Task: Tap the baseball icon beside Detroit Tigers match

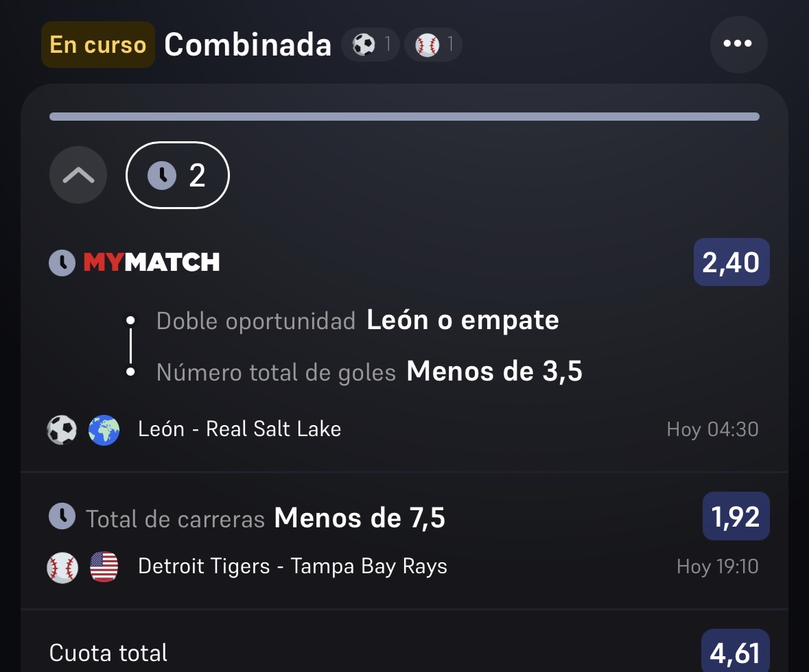Action: tap(62, 567)
